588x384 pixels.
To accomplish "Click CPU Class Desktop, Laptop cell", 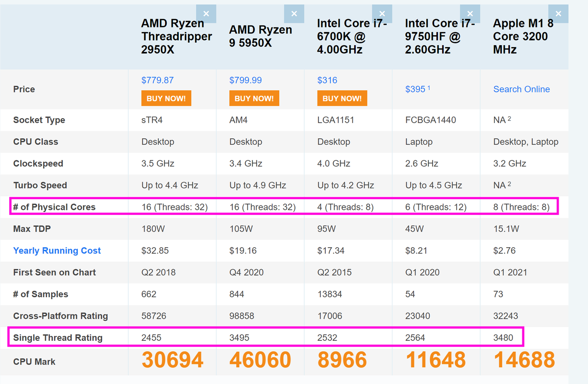I will pyautogui.click(x=526, y=142).
